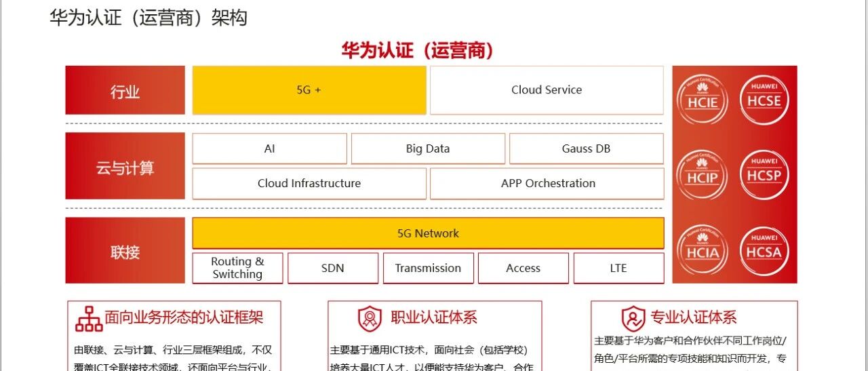Screen dimensions: 868x371
Task: Select the LTE box
Action: 618,268
